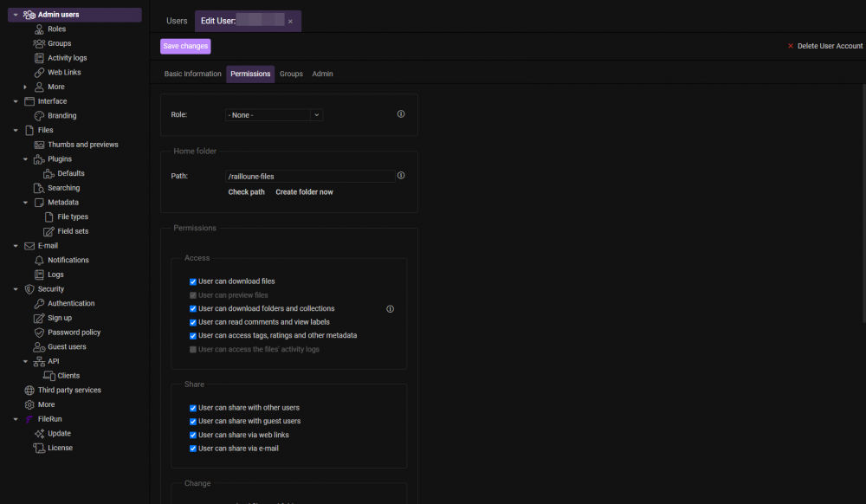Collapse the E-mail tree node
Viewport: 866px width, 504px height.
16,246
